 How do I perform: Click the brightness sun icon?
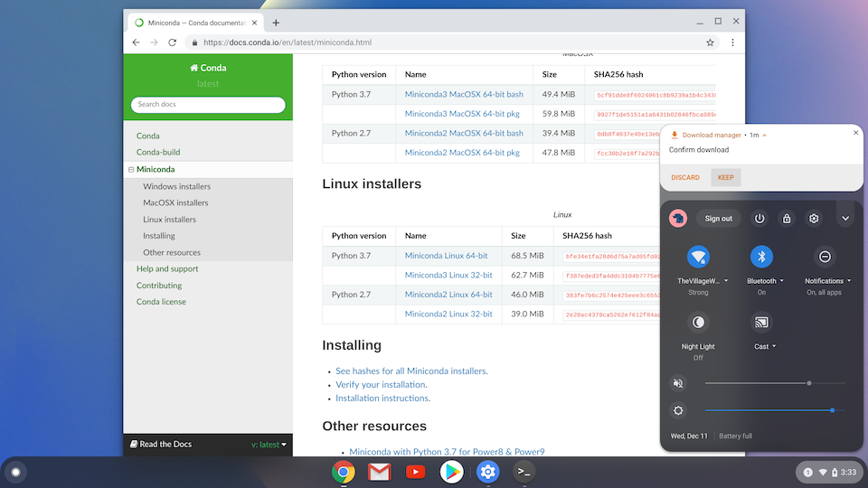678,410
